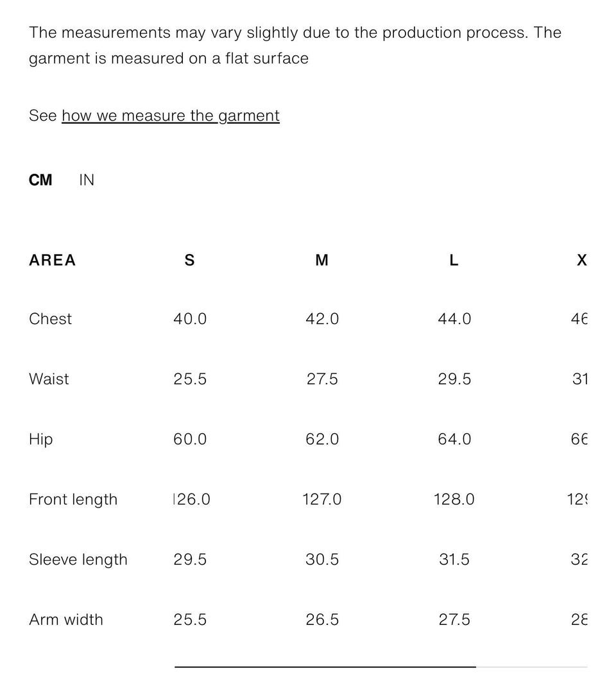Click the Arm width row label

[x=66, y=620]
